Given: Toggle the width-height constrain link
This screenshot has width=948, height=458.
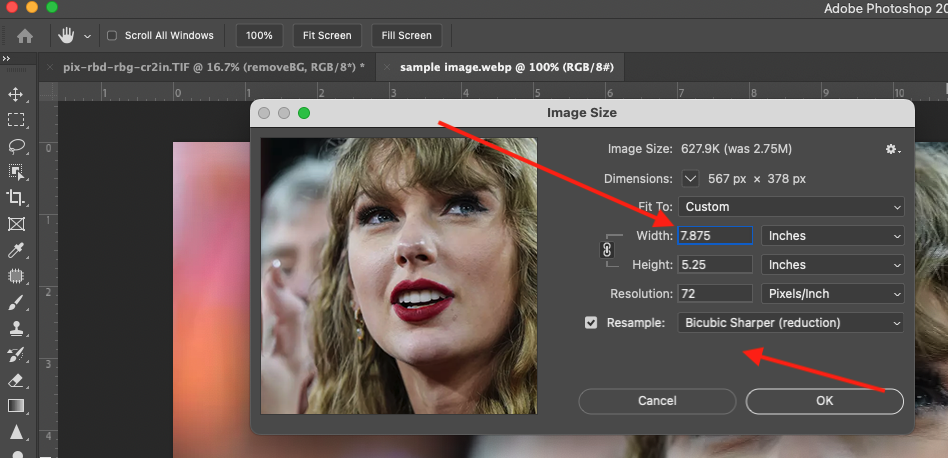Looking at the screenshot, I should (607, 250).
